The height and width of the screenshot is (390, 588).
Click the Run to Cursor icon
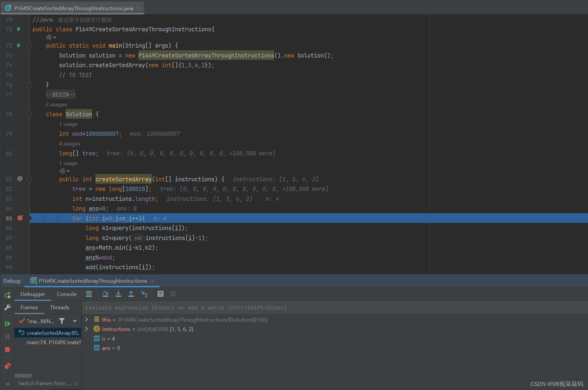pos(144,294)
